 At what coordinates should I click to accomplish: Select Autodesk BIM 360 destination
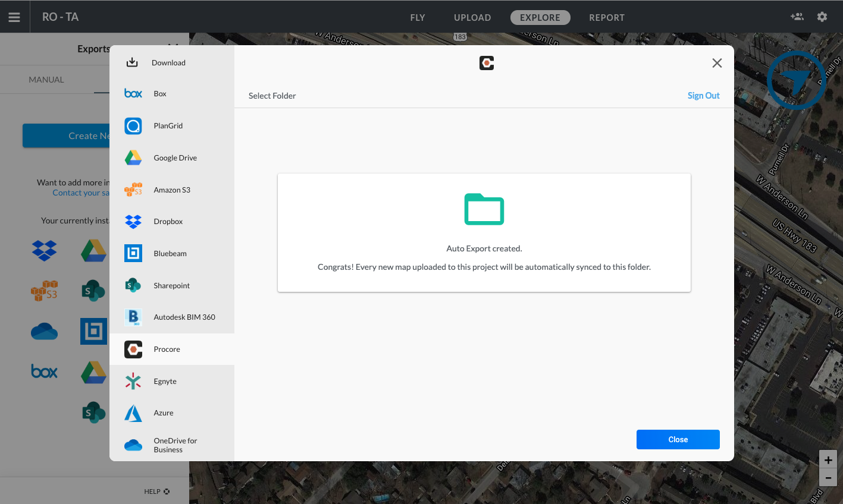[x=172, y=317]
